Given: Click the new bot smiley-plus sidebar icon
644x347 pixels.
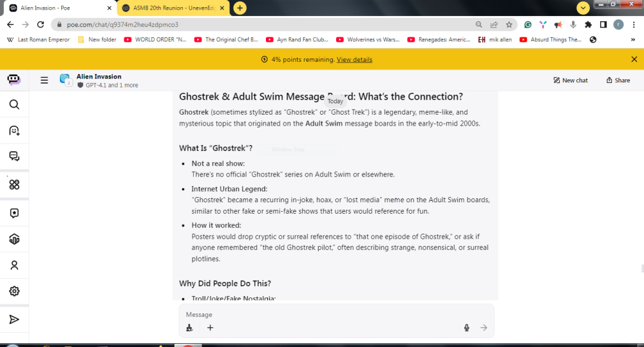Looking at the screenshot, I should coord(14,131).
